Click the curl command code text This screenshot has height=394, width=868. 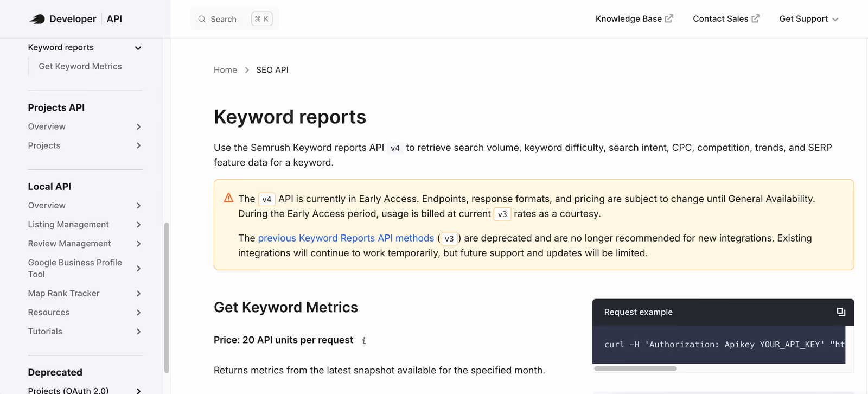point(724,345)
